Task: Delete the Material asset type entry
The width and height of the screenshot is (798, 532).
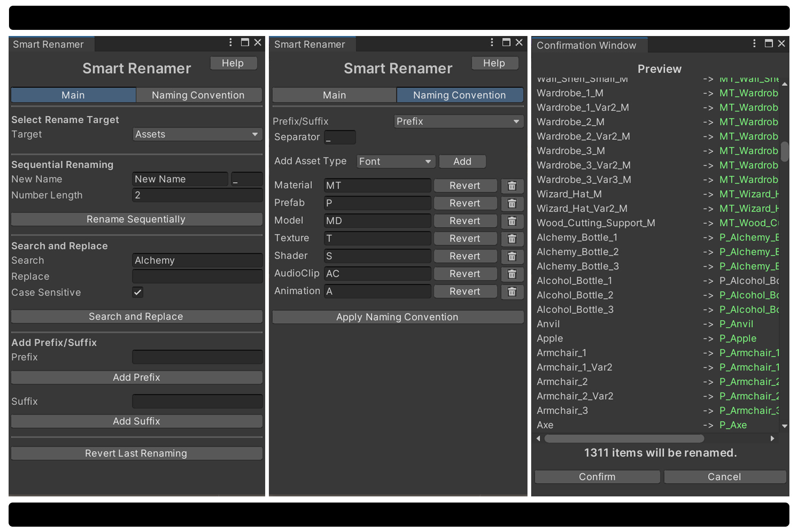Action: tap(512, 186)
